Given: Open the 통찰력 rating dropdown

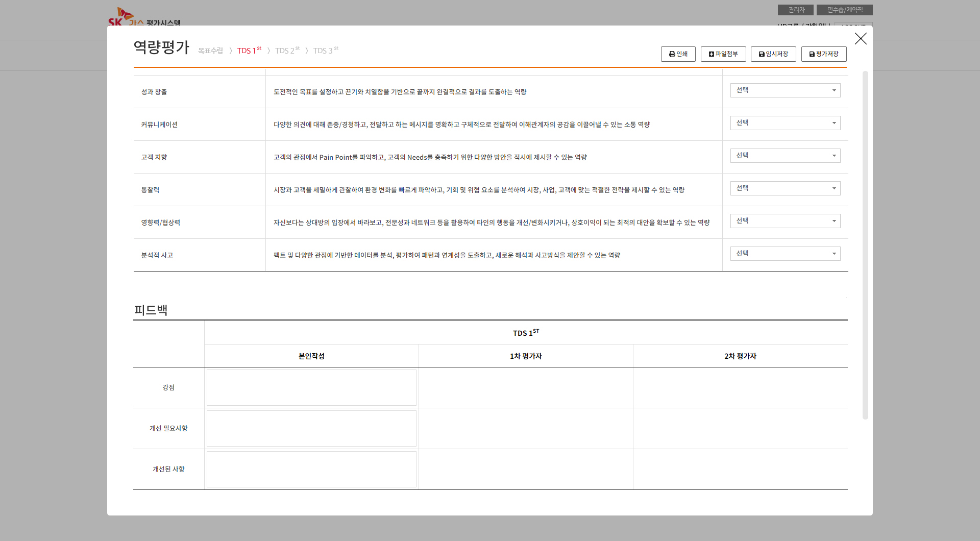Looking at the screenshot, I should pos(785,188).
